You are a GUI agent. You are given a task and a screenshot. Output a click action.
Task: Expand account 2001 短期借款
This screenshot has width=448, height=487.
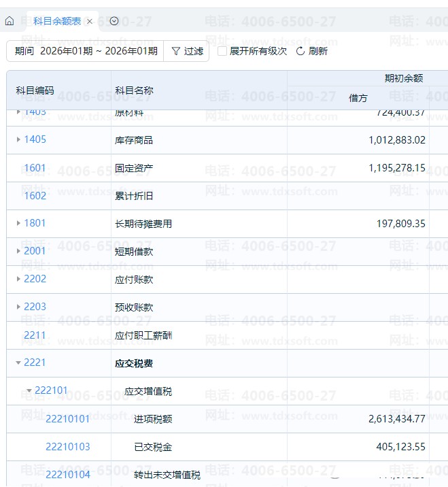pos(18,251)
